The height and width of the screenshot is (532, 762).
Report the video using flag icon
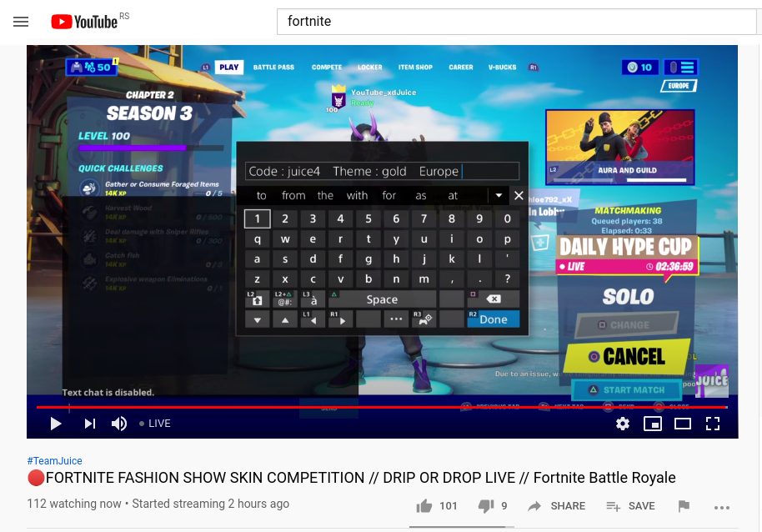(684, 506)
